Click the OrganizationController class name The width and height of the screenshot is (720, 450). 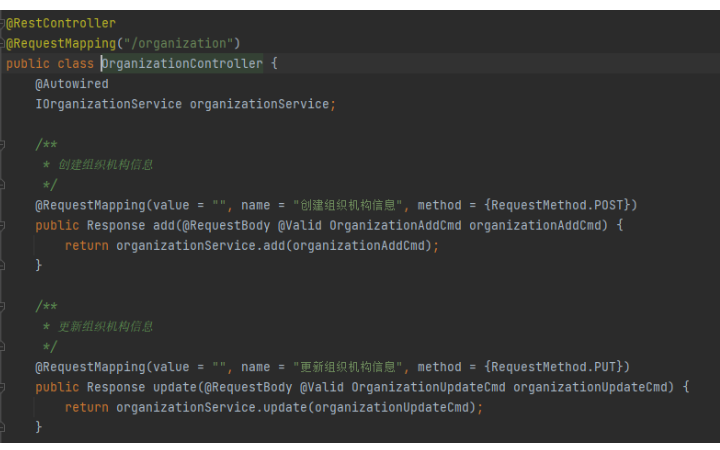click(x=182, y=63)
